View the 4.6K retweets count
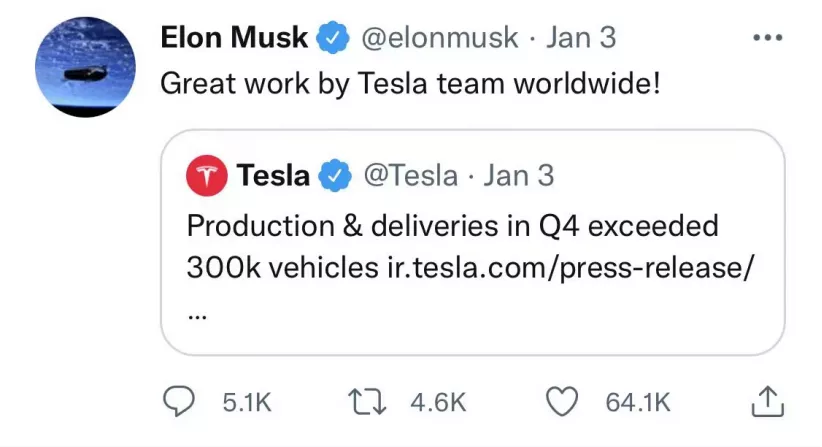The width and height of the screenshot is (822, 447). pyautogui.click(x=438, y=403)
